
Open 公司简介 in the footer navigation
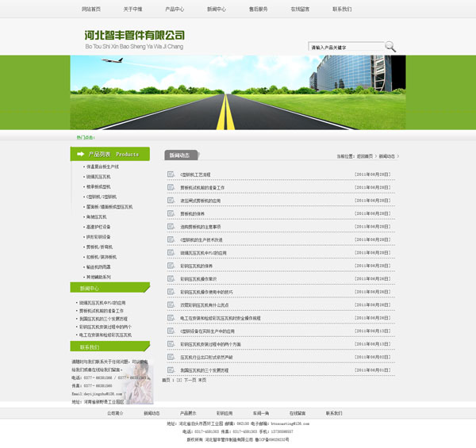115,413
